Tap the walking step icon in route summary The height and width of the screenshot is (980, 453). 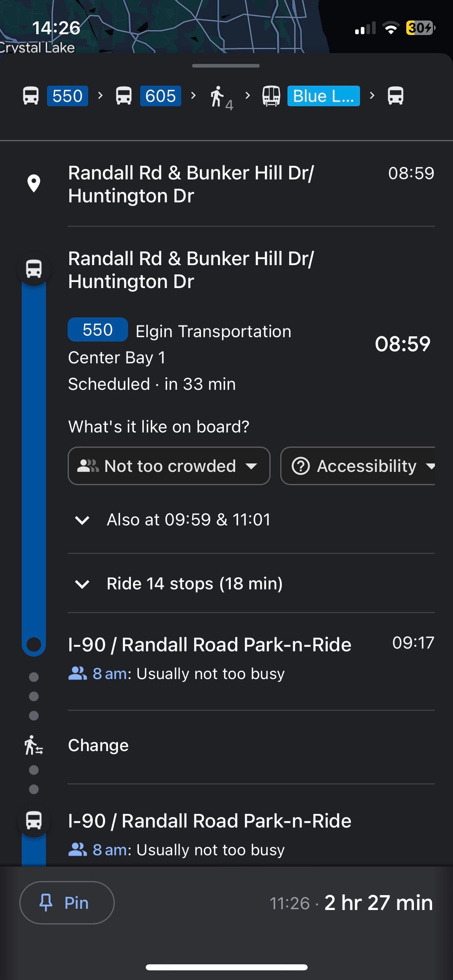pos(218,97)
